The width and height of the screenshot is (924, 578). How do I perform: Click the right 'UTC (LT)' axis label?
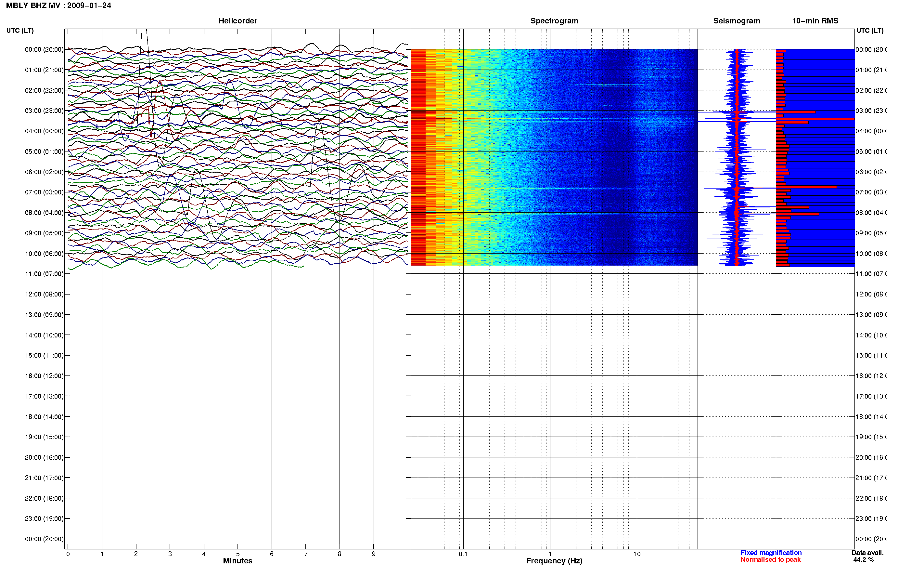coord(870,31)
